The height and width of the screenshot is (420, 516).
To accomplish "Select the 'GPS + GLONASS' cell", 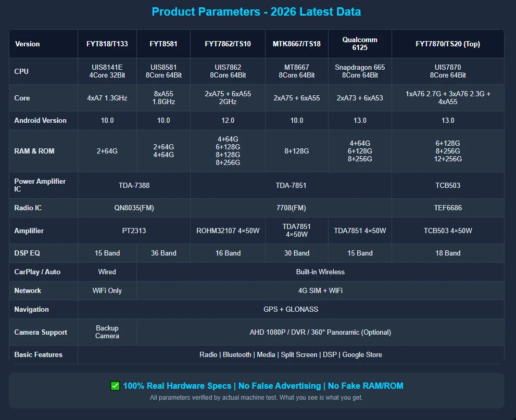I will point(291,310).
